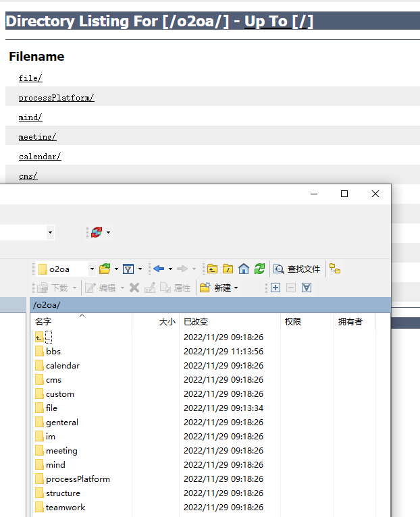The image size is (420, 517).
Task: Click the 查找文件 find files button
Action: [296, 269]
